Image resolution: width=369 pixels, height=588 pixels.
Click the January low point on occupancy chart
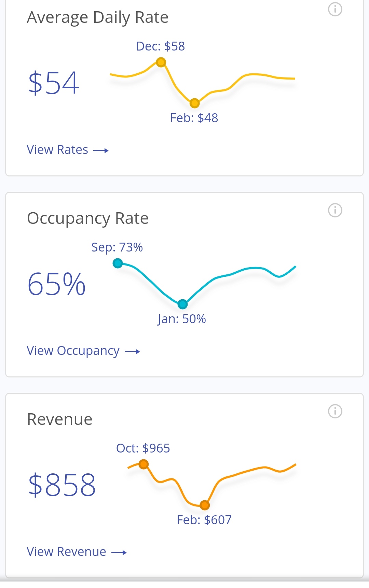tap(183, 304)
